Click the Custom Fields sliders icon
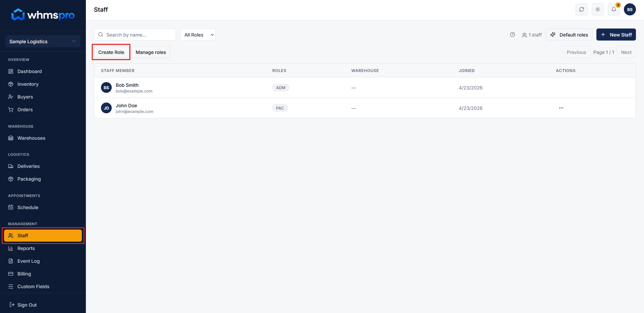The width and height of the screenshot is (644, 313). tap(11, 287)
